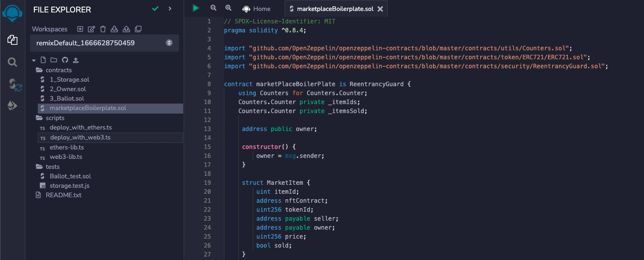This screenshot has height=260, width=644.
Task: Close the marketplaceBoilerplate.sol tab
Action: [x=380, y=9]
